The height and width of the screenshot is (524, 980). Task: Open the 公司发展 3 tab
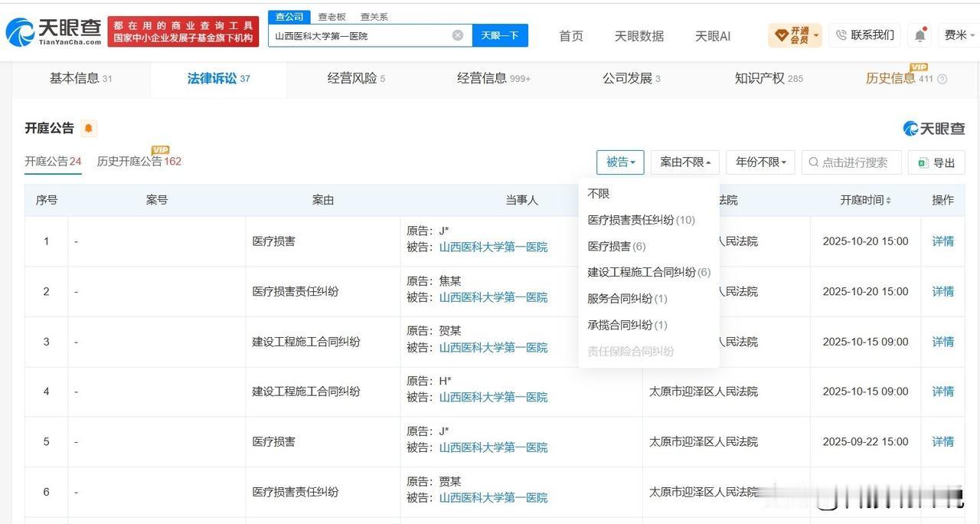point(631,78)
